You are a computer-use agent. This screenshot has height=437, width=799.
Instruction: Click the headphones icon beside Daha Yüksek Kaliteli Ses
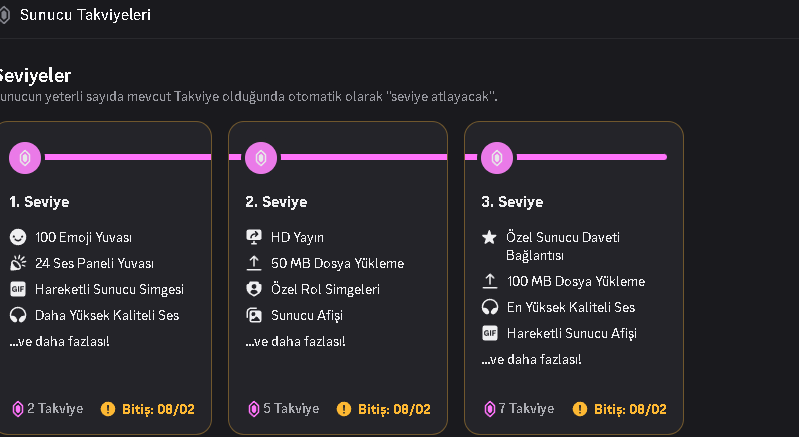(18, 315)
